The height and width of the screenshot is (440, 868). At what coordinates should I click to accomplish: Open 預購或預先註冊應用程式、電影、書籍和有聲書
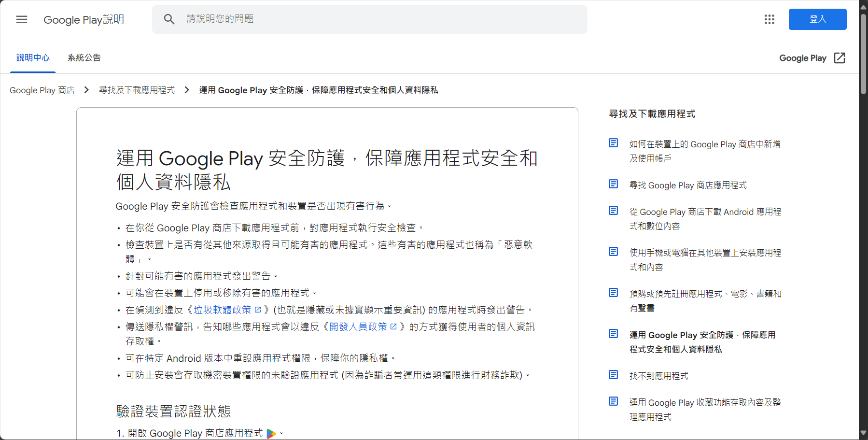(x=705, y=301)
